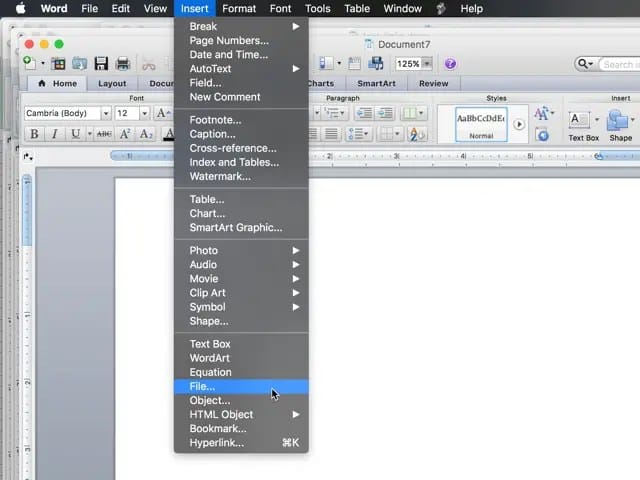Click the Change Styles AA icon

click(x=542, y=113)
